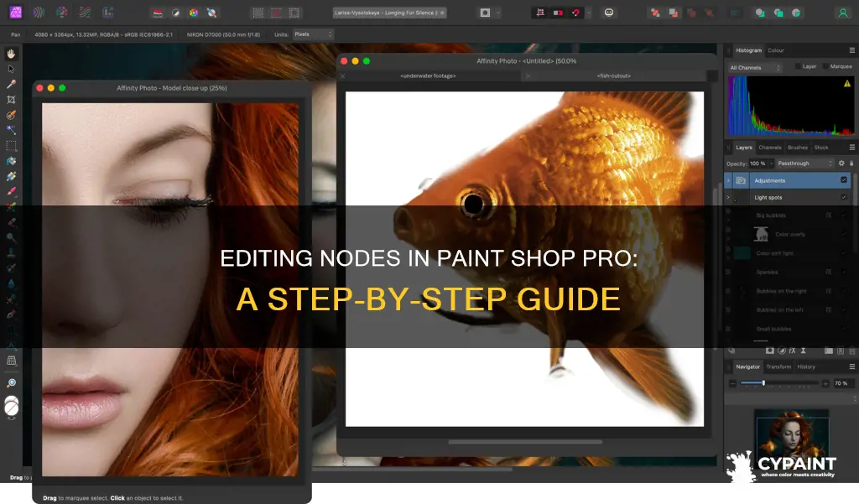859x504 pixels.
Task: Expand the Adjustments layer group
Action: click(728, 180)
